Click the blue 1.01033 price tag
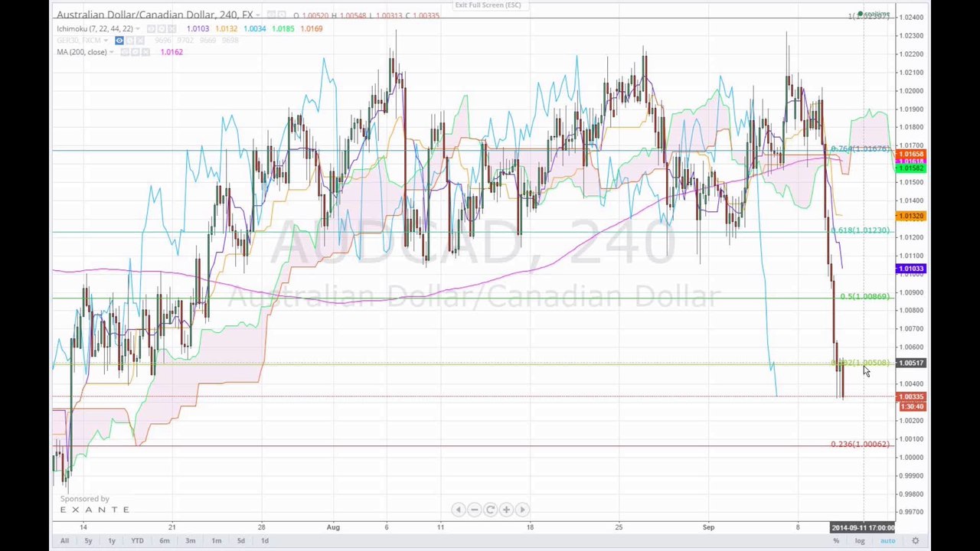This screenshot has width=980, height=551. click(911, 269)
